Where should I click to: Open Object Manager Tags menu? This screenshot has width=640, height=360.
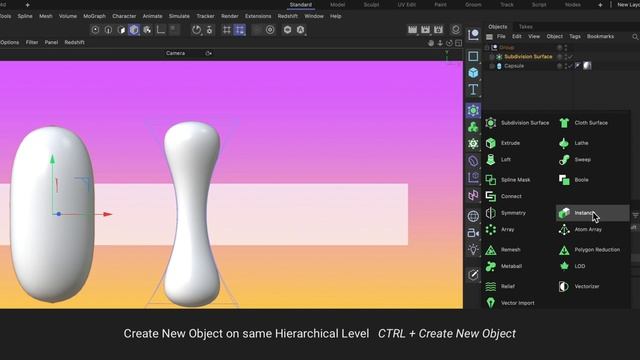pos(575,36)
